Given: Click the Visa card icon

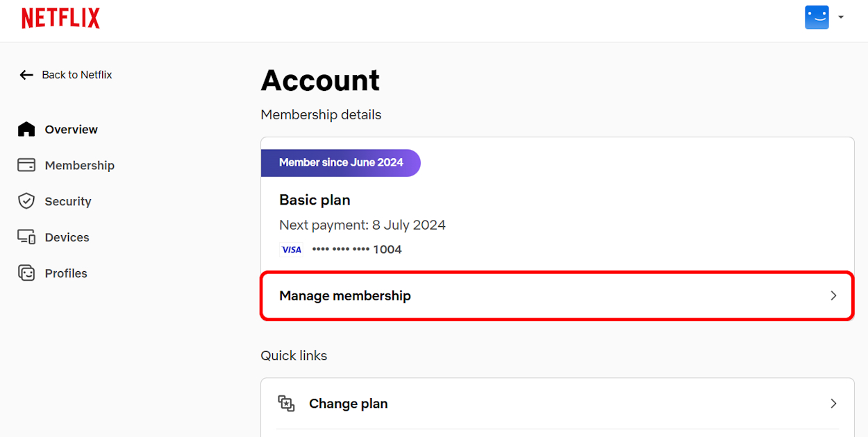Looking at the screenshot, I should pos(291,249).
